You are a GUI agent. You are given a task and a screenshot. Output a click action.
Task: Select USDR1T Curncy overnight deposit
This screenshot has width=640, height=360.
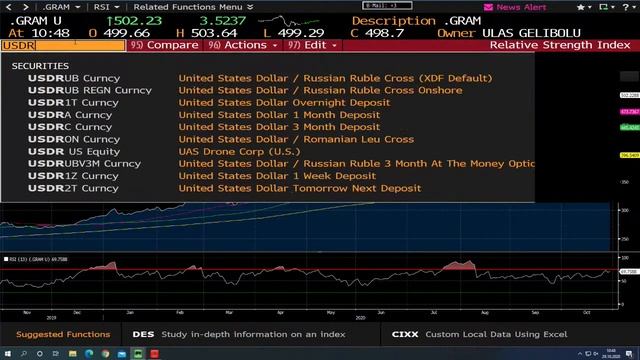[268, 102]
